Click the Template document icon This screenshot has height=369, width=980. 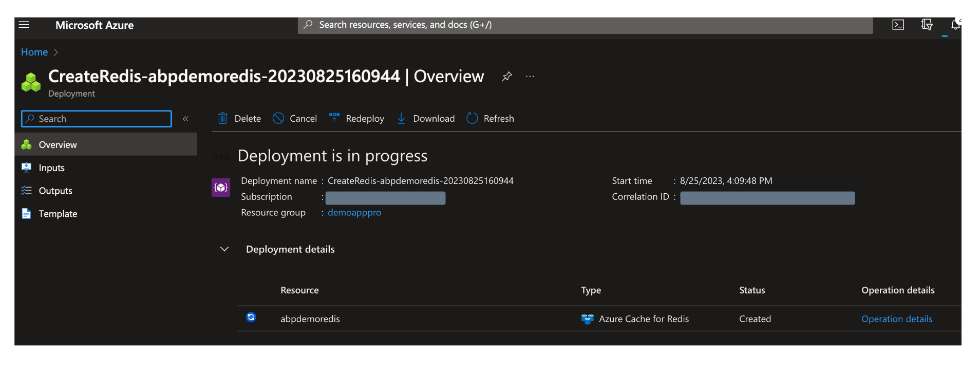pos(26,213)
